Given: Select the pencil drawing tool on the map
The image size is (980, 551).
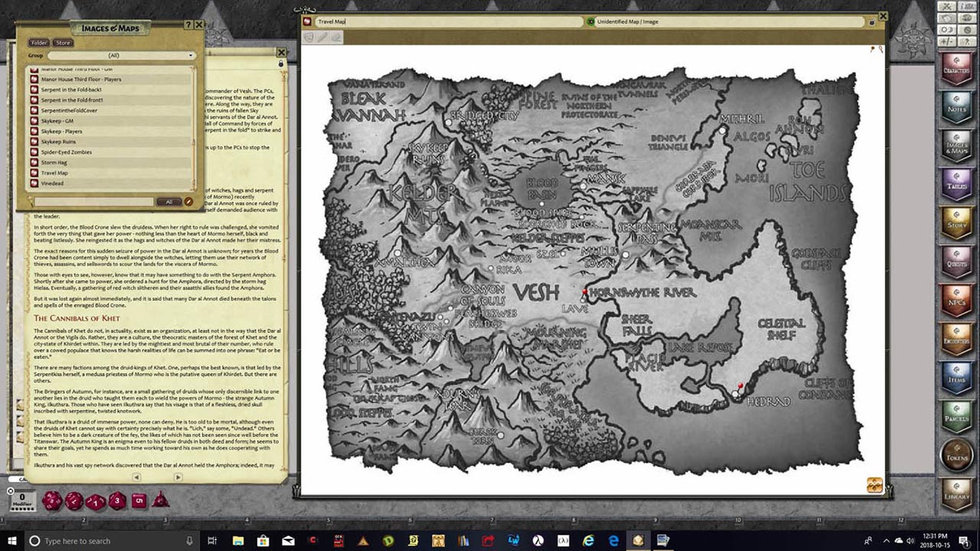Looking at the screenshot, I should click(322, 36).
